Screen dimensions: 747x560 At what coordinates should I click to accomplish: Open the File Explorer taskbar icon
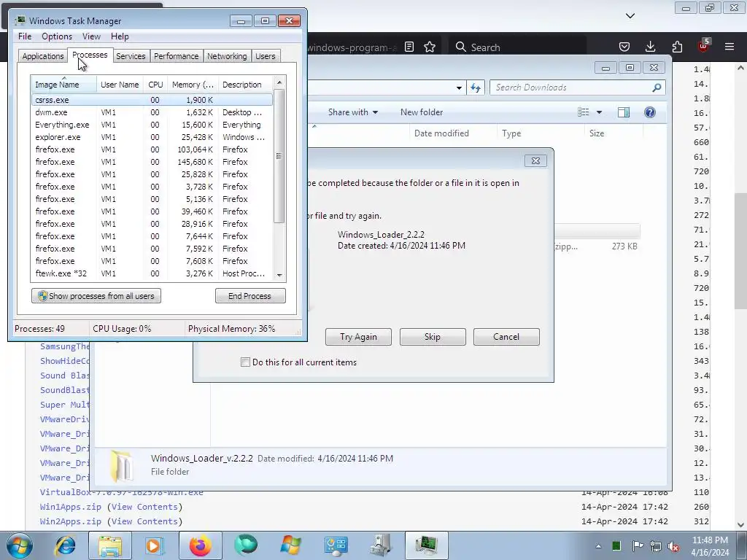(110, 545)
